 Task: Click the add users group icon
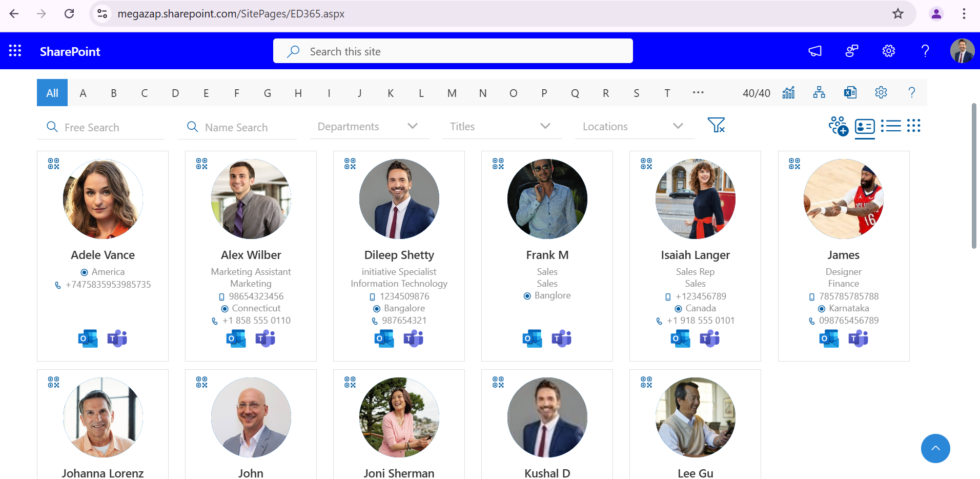click(x=839, y=126)
